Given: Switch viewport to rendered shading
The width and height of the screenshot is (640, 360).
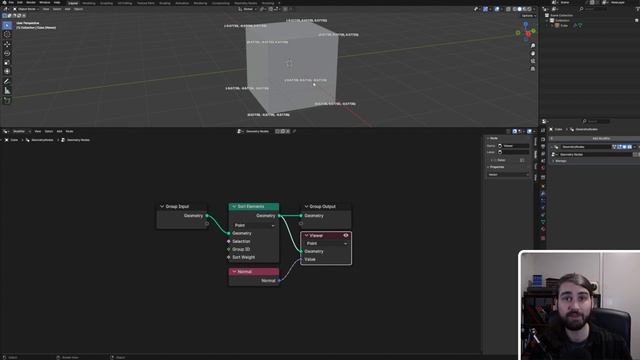Looking at the screenshot, I should click(x=529, y=9).
